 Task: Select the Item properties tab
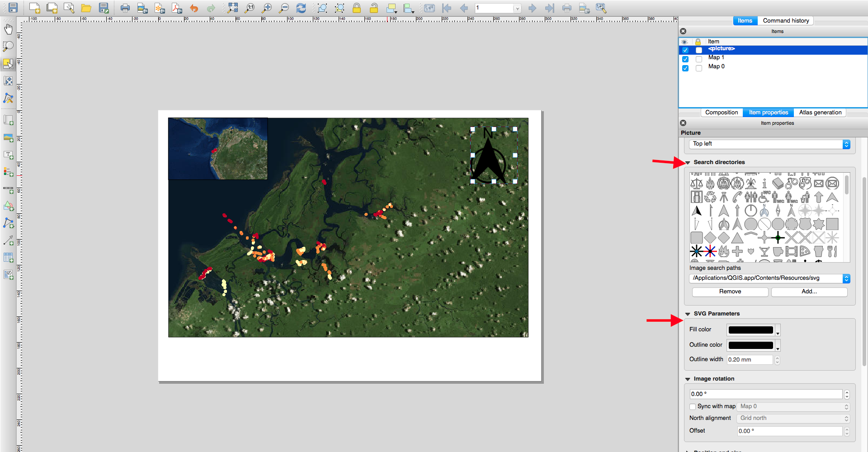pos(768,113)
